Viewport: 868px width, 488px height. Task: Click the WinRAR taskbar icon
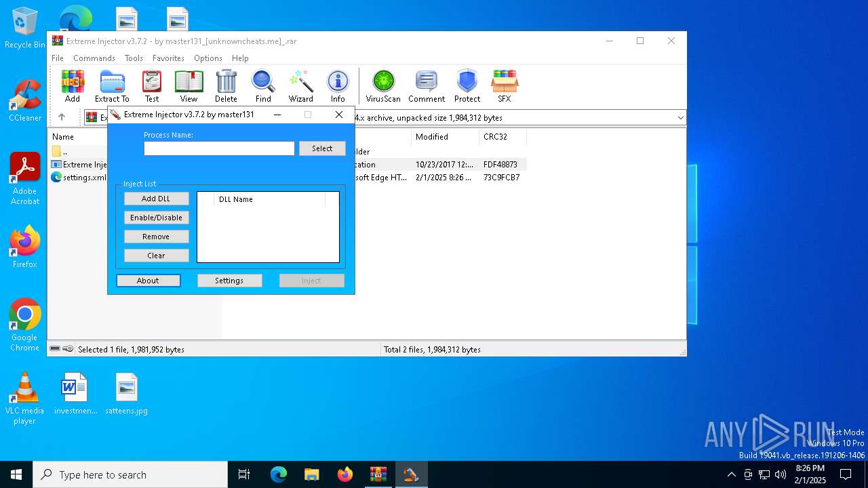tap(378, 474)
